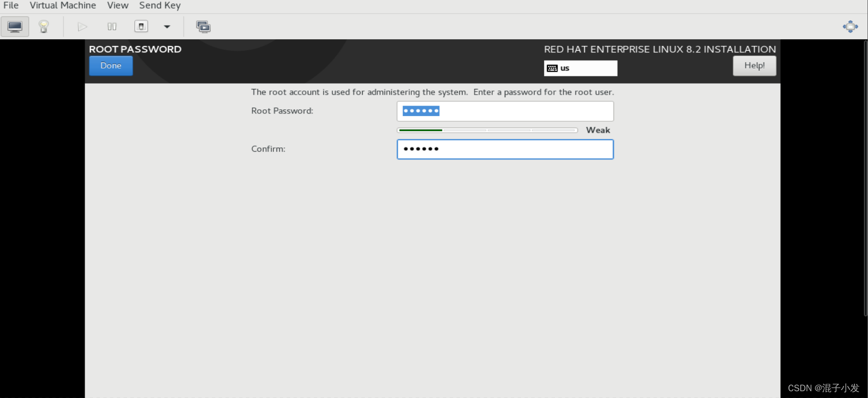This screenshot has width=868, height=398.
Task: Click the Root Password: label
Action: pyautogui.click(x=282, y=111)
